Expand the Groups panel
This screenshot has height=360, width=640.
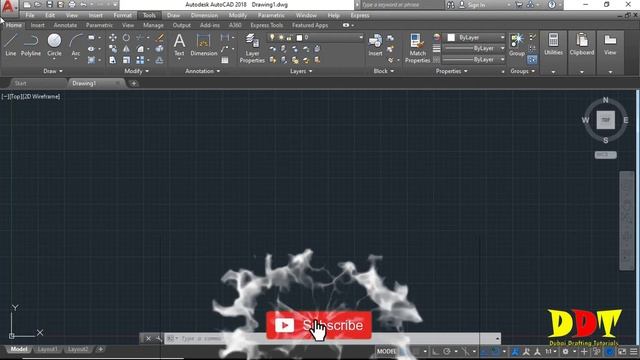tap(522, 71)
